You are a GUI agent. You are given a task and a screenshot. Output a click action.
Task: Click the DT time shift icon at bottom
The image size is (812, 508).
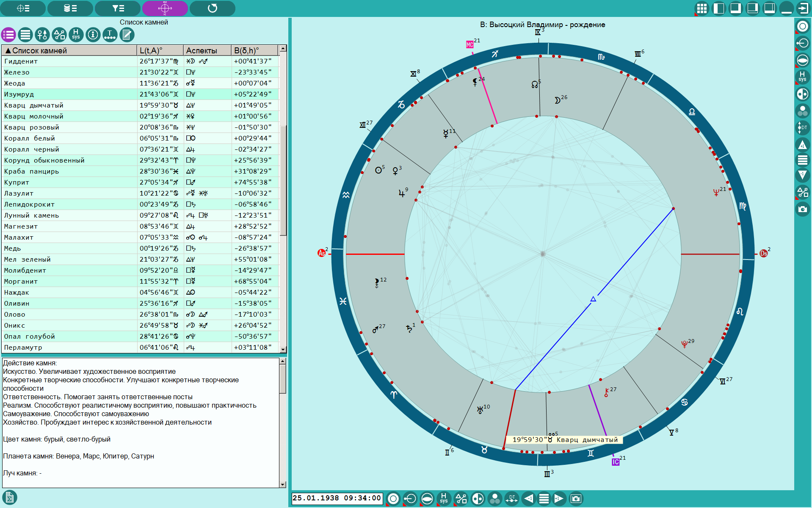tap(511, 499)
